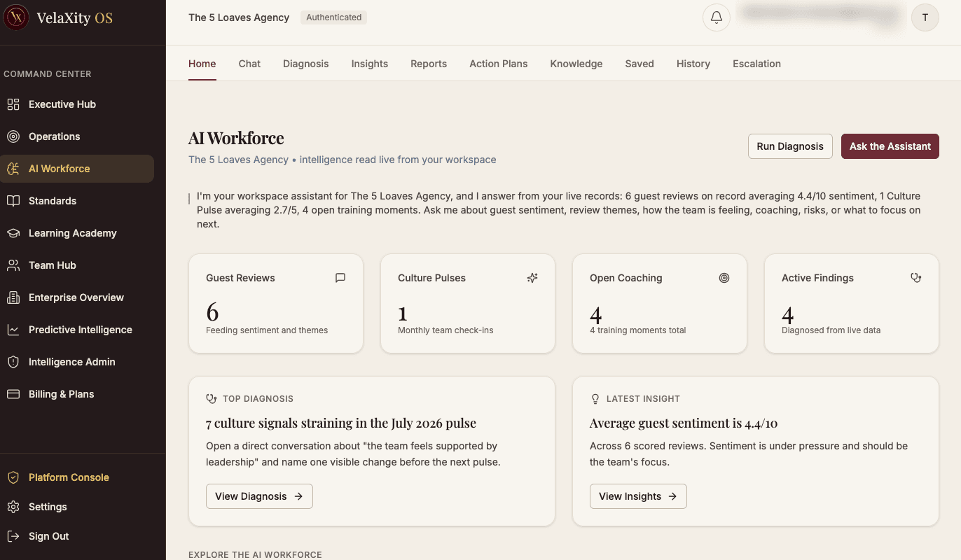Click the Enterprise Overview building icon
Screen dimensions: 961x560
[x=13, y=297]
